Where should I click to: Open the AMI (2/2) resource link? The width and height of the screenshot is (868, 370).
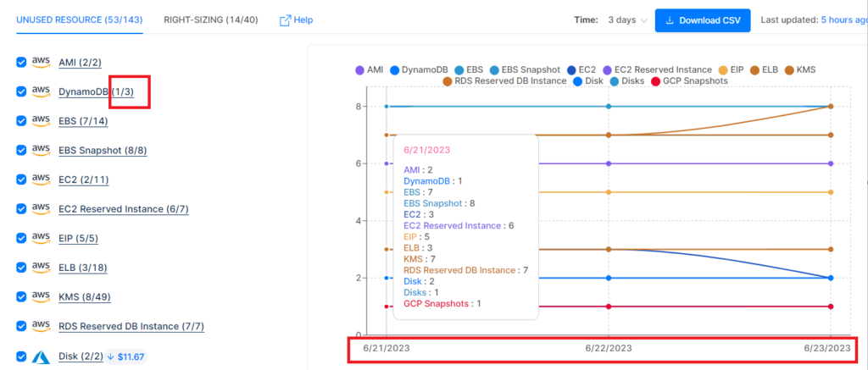click(x=80, y=63)
